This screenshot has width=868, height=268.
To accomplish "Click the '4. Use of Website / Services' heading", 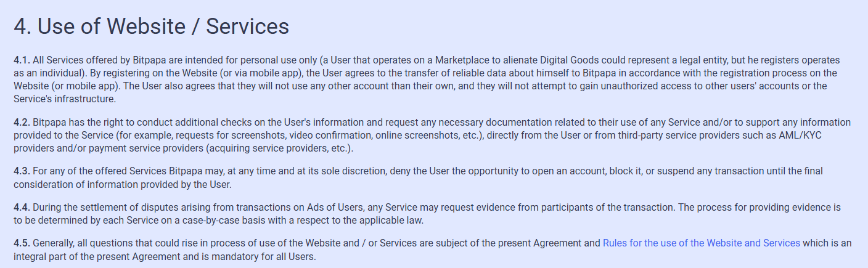I will pos(151,26).
